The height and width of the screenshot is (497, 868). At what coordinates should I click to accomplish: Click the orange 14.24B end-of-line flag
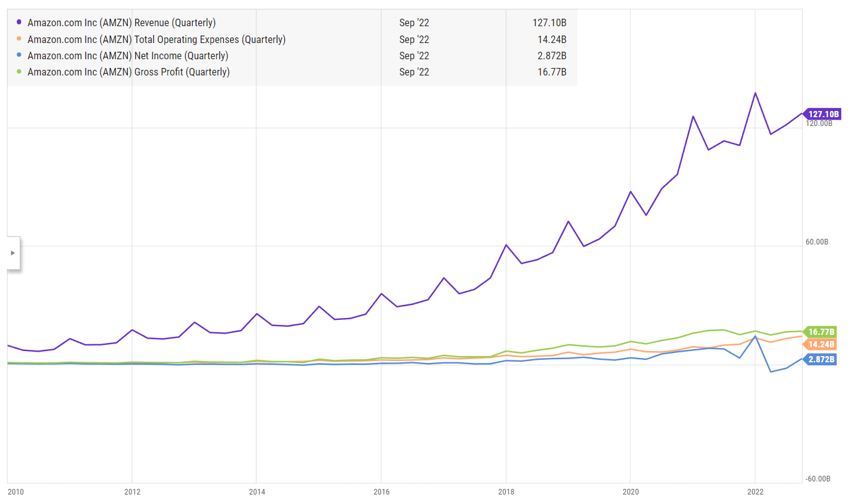point(819,344)
